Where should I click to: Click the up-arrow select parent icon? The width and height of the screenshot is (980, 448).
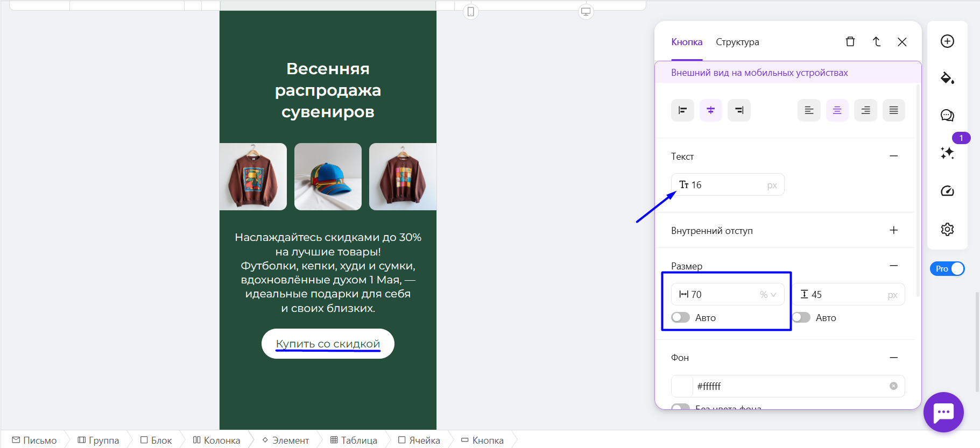click(x=876, y=42)
